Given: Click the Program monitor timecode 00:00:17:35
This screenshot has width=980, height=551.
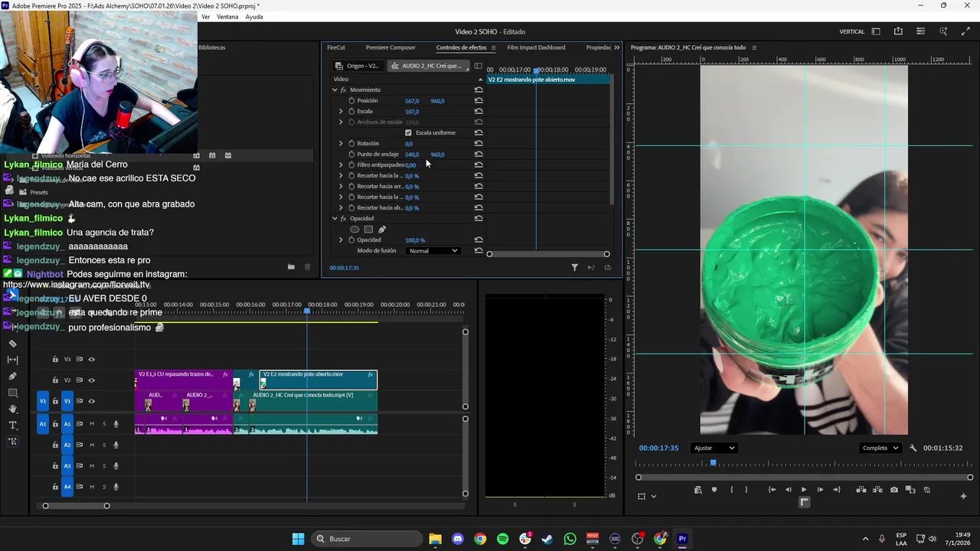Looking at the screenshot, I should click(658, 448).
